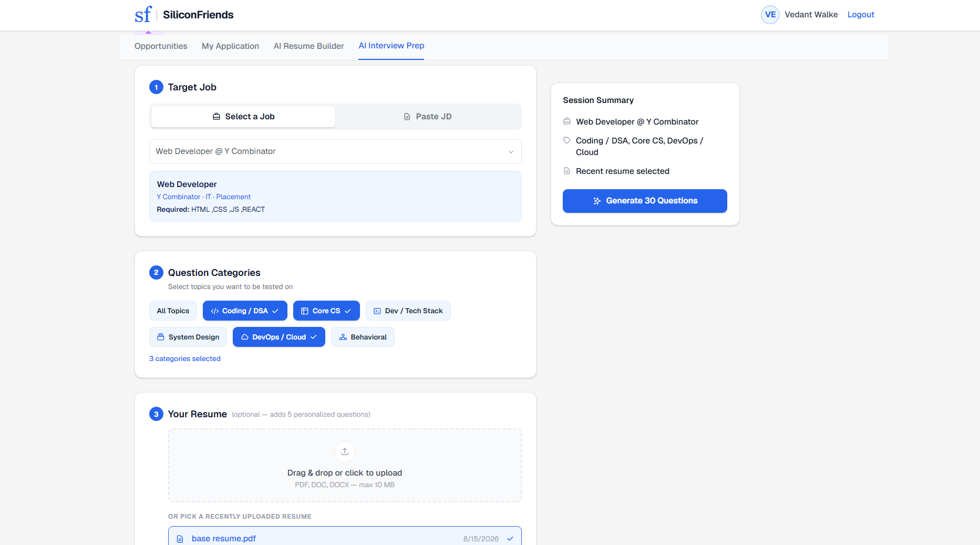The width and height of the screenshot is (980, 545).
Task: Click the 8/15/2026 upload date
Action: pos(481,539)
